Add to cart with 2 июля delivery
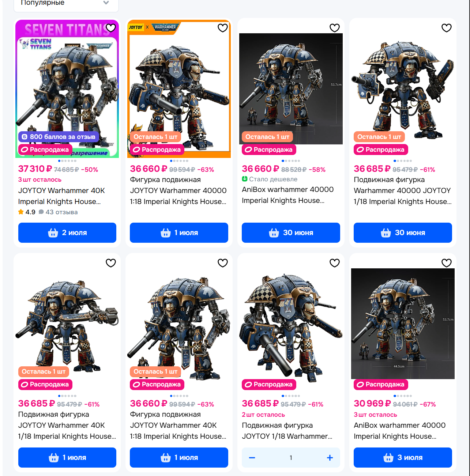This screenshot has height=476, width=470. pos(67,233)
